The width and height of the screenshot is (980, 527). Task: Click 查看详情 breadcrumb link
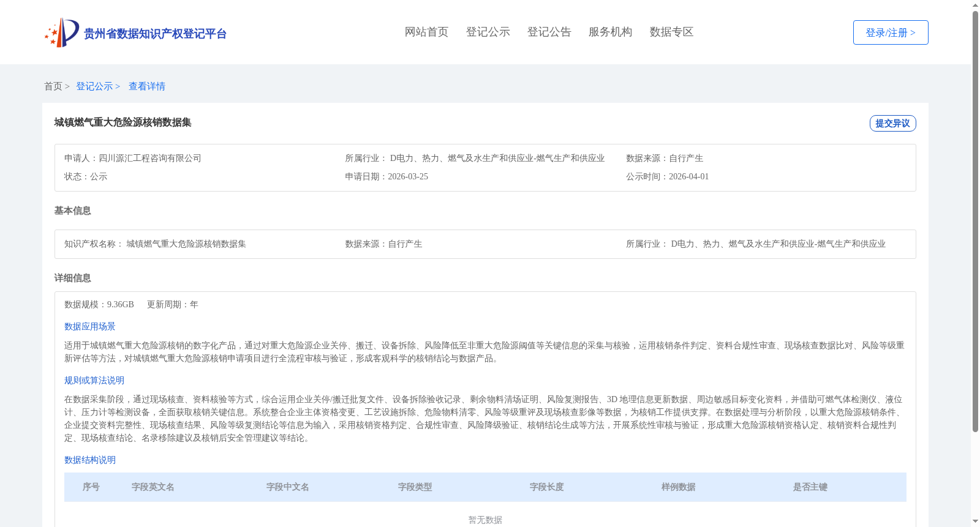tap(147, 86)
